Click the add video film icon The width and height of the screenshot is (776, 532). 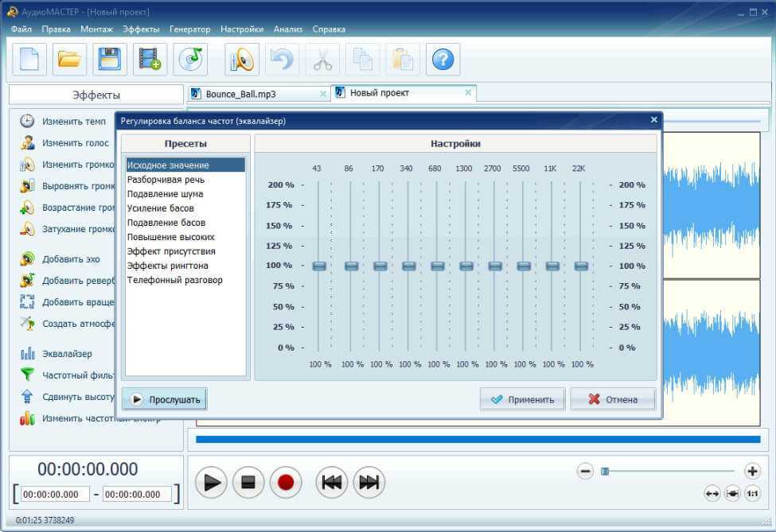tap(150, 60)
